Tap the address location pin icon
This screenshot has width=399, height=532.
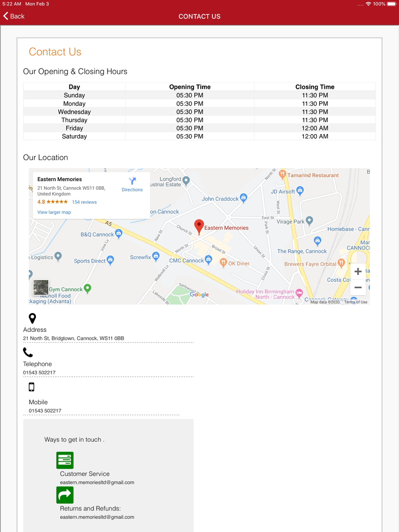(x=32, y=318)
